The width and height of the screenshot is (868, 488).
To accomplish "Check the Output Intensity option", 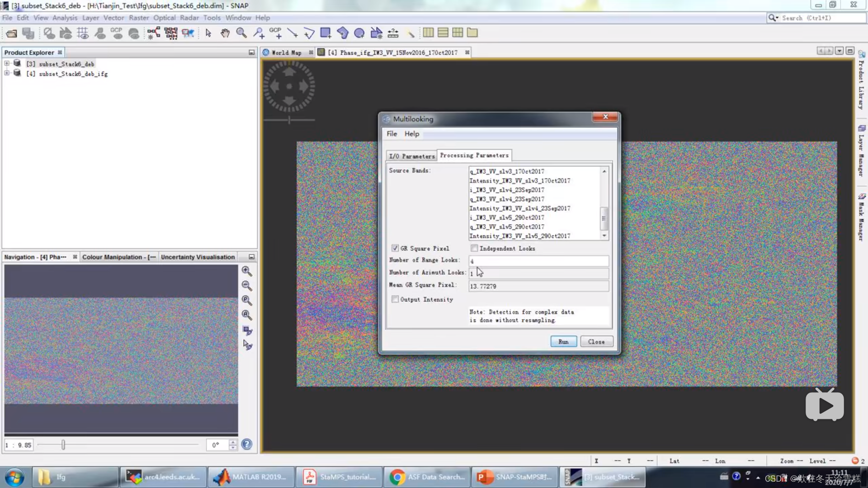I will click(395, 299).
